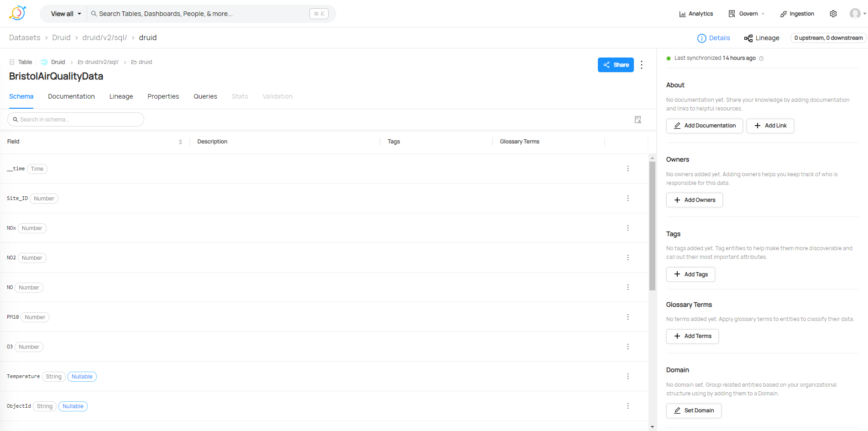Switch to the Documentation tab
This screenshot has width=868, height=431.
[x=72, y=96]
